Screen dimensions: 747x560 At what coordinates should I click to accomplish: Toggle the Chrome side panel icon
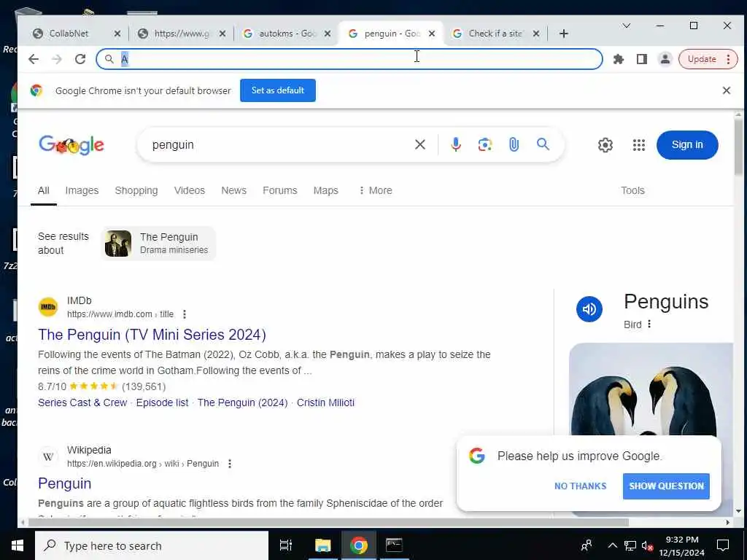tap(642, 59)
